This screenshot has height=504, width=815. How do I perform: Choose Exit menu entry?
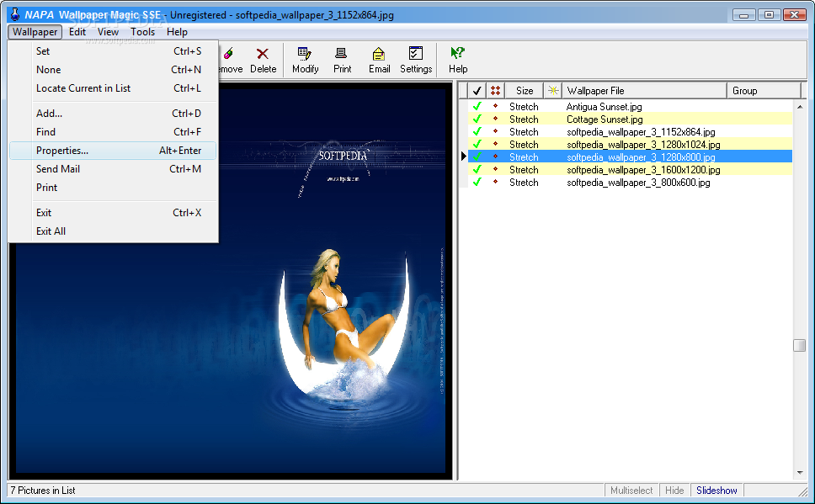[x=113, y=213]
